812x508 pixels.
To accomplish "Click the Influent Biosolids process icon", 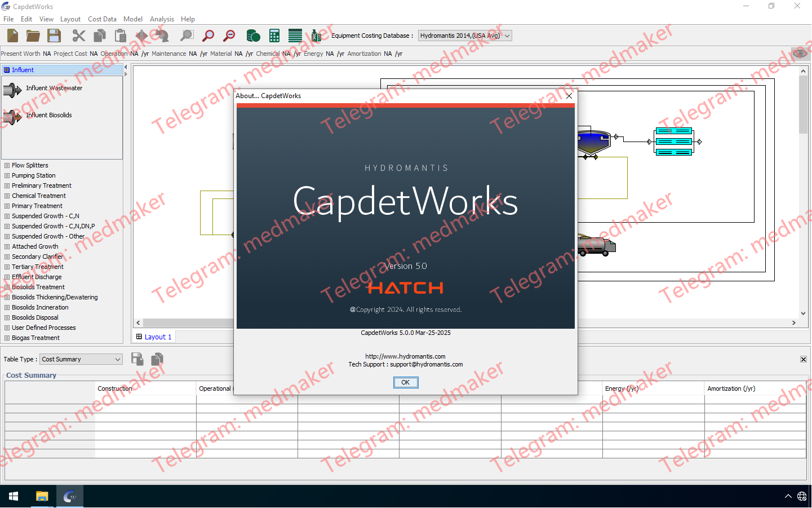I will [x=12, y=117].
